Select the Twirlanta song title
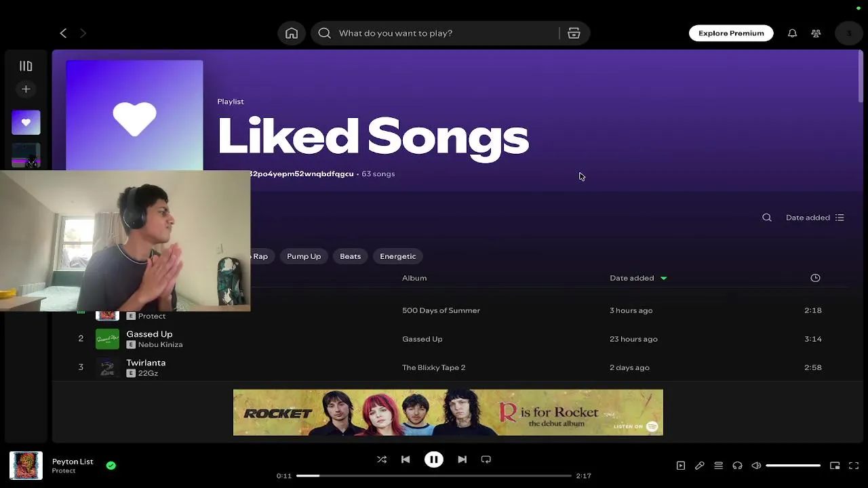868x488 pixels. [x=146, y=363]
